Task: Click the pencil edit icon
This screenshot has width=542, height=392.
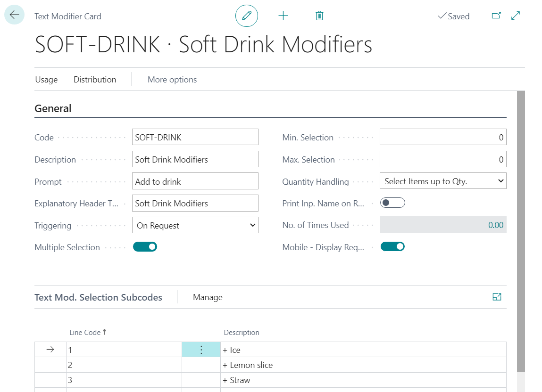Action: click(x=246, y=16)
